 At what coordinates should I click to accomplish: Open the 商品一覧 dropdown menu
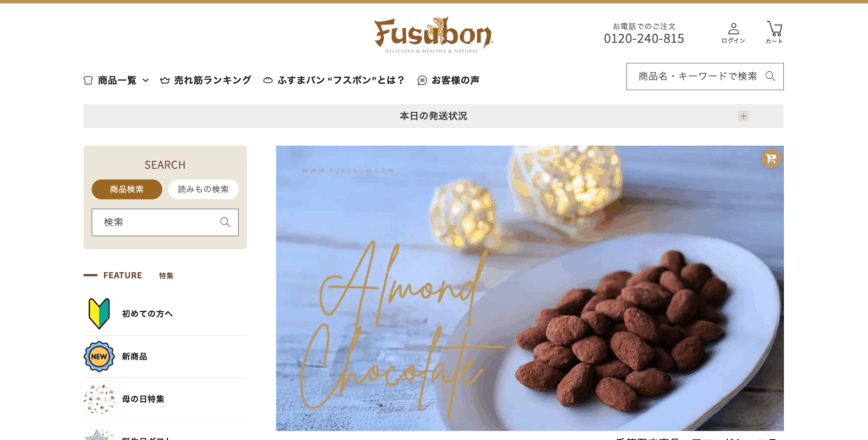coord(116,81)
